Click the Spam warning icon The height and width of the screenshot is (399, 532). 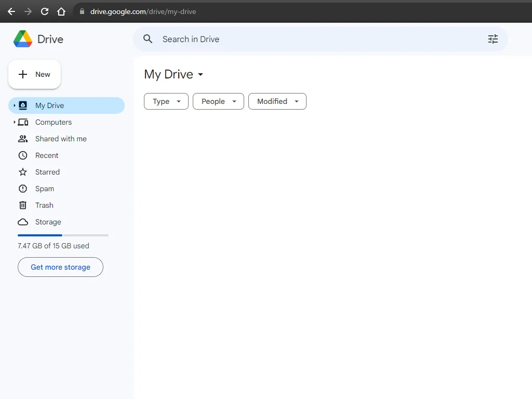[23, 189]
